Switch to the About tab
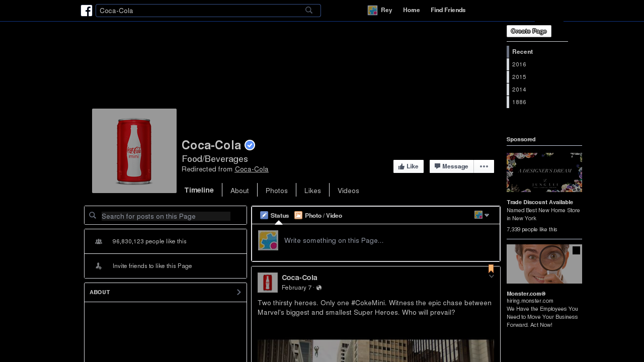The height and width of the screenshot is (362, 644). pos(239,191)
